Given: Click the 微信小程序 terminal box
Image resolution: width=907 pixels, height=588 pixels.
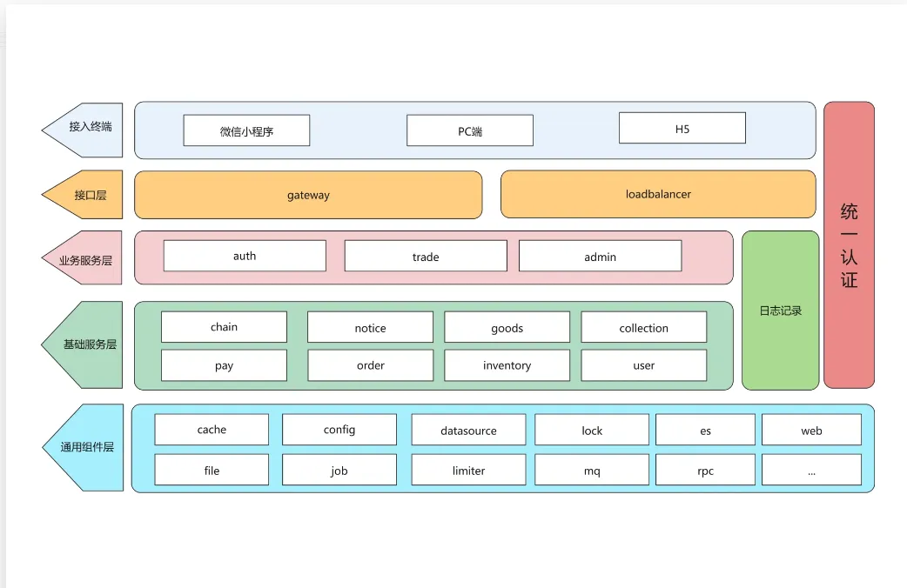Looking at the screenshot, I should (x=246, y=130).
